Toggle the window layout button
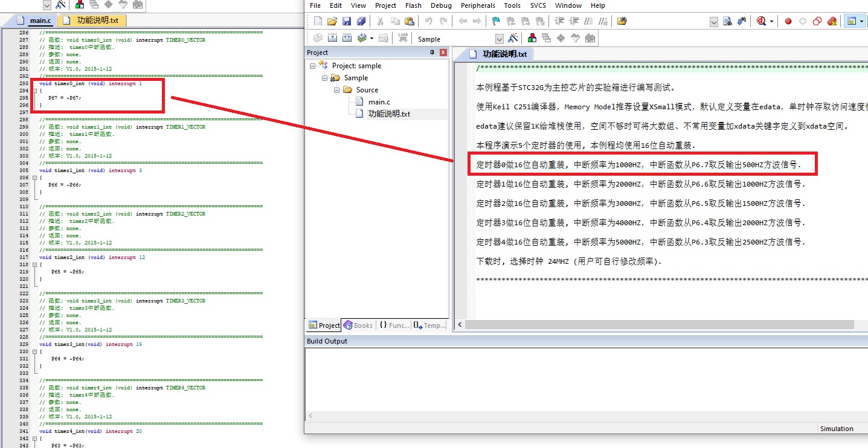The width and height of the screenshot is (868, 448). tap(852, 21)
